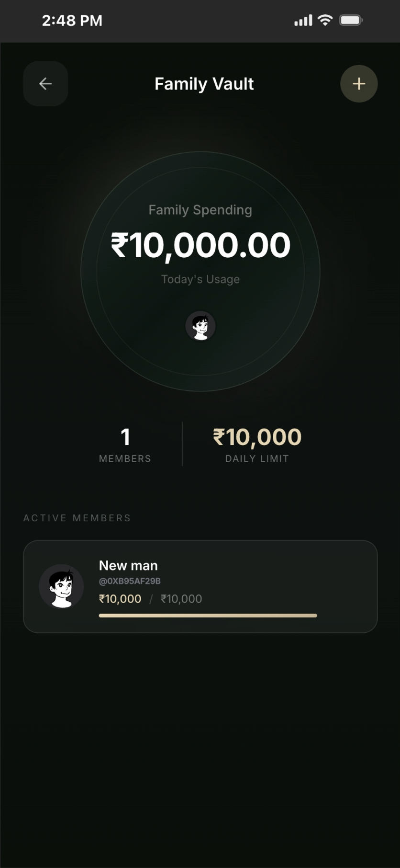
Task: Tap New man's avatar in the member card
Action: coord(61,586)
